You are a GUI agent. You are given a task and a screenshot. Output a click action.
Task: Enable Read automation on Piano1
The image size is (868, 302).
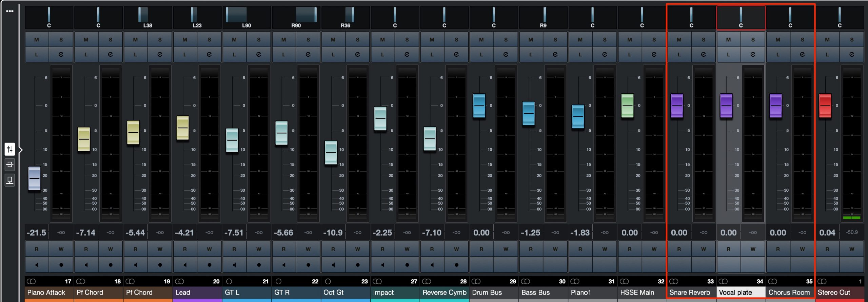(580, 249)
